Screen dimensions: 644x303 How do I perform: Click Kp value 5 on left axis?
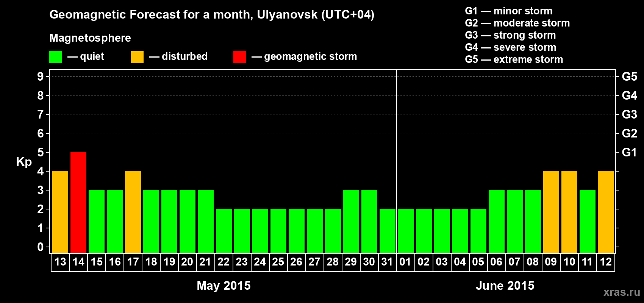pyautogui.click(x=41, y=152)
